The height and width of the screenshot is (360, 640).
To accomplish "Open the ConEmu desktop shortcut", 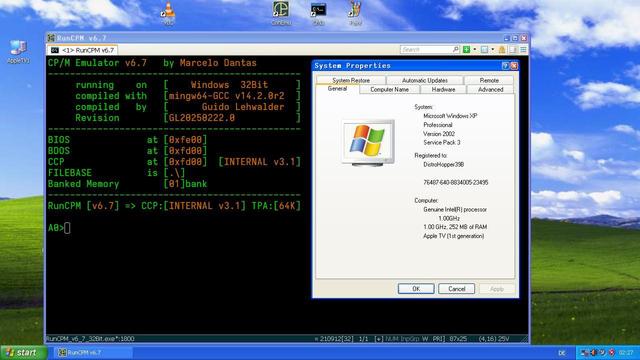I will tap(281, 12).
